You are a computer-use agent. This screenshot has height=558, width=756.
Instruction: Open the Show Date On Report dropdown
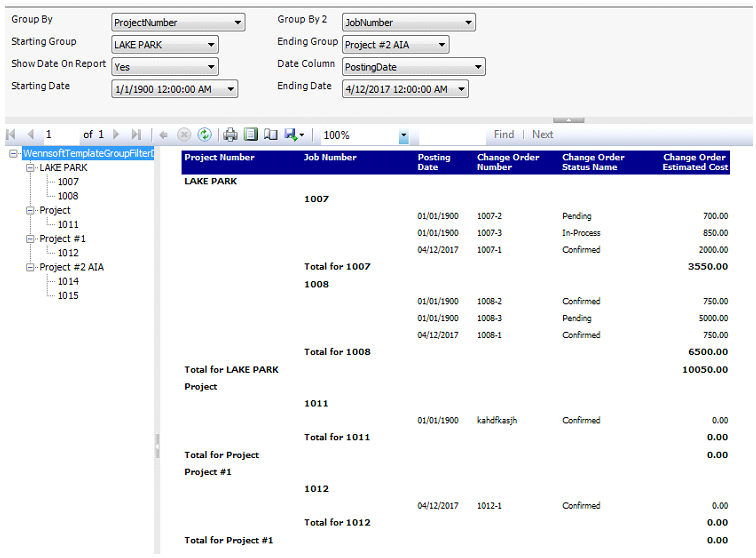[210, 67]
